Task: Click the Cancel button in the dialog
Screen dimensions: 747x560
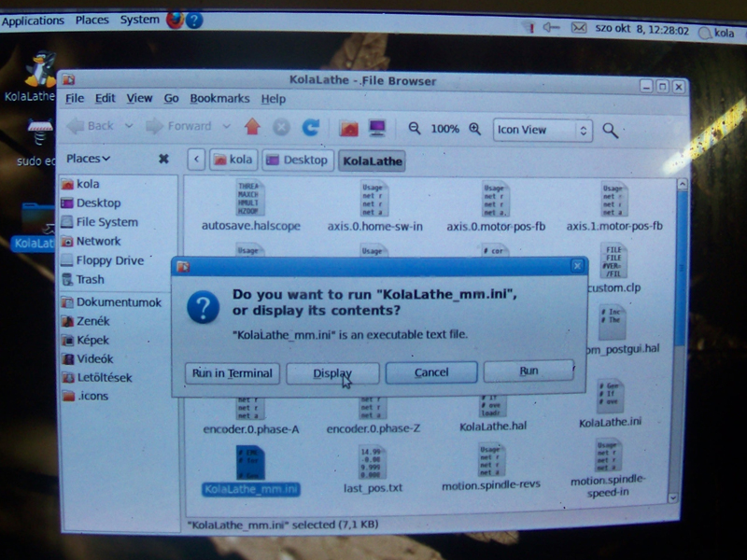Action: 431,372
